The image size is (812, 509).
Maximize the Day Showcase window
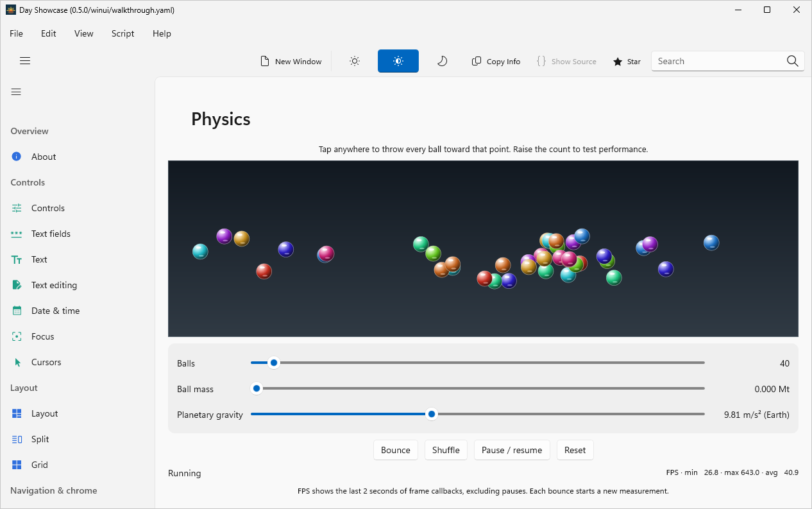[767, 10]
